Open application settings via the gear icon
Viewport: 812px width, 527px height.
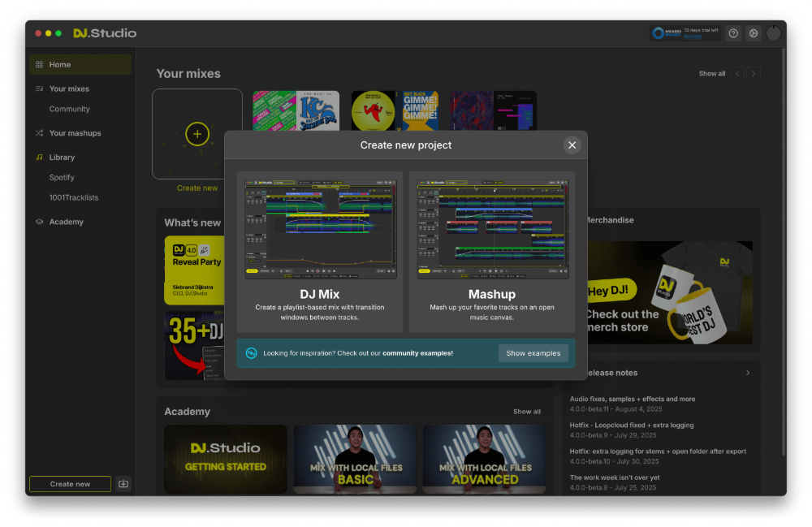pos(754,33)
